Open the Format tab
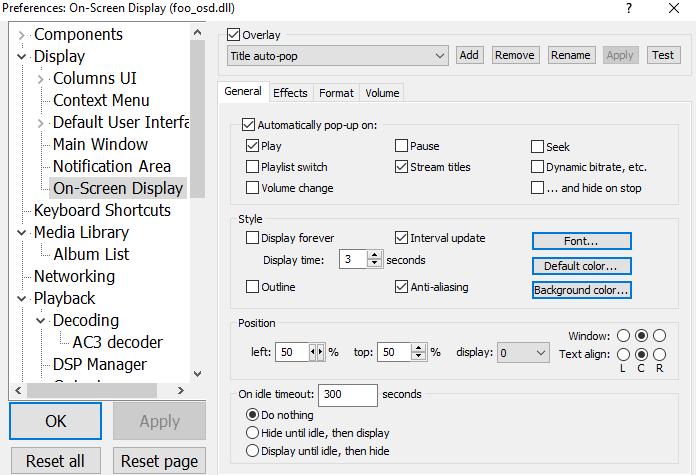 point(336,93)
